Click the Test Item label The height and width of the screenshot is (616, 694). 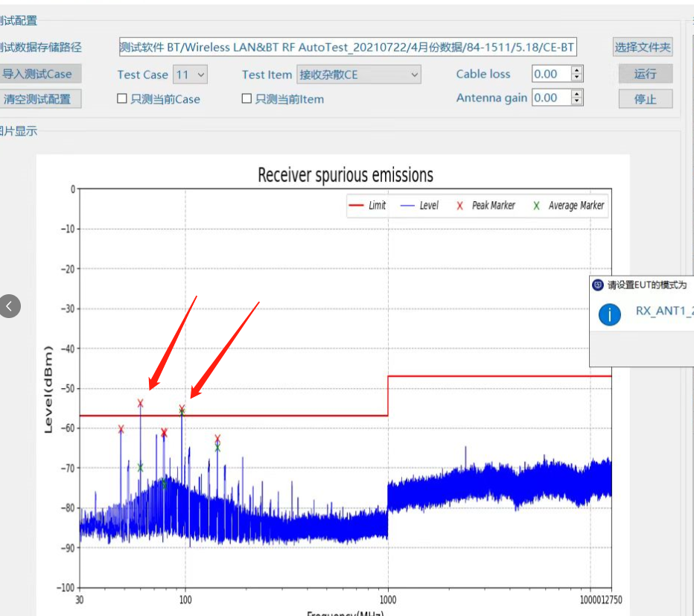(267, 74)
